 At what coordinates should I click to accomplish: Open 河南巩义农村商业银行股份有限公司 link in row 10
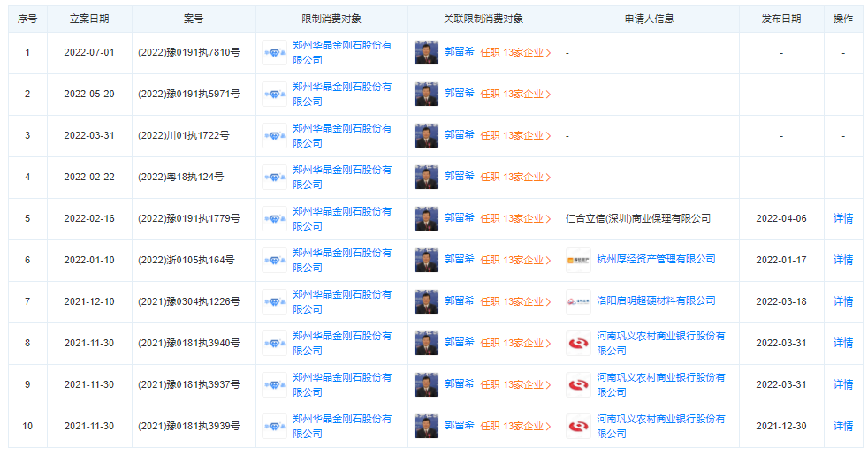[661, 426]
